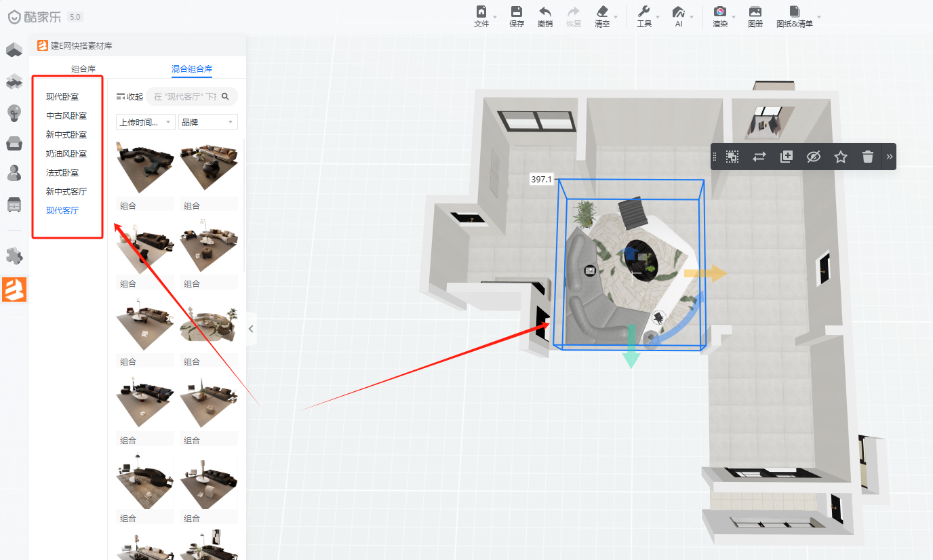
Task: Open the 上传时间 sort dropdown
Action: 146,122
